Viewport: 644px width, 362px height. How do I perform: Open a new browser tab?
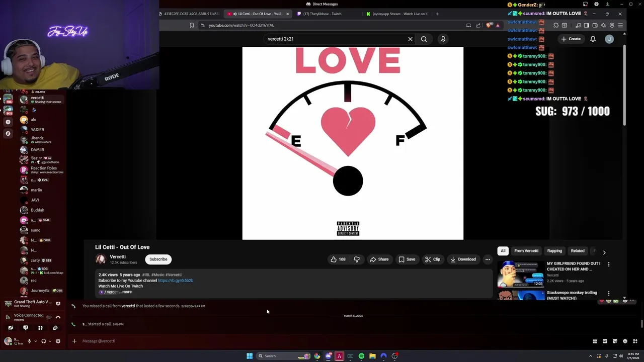tap(437, 14)
